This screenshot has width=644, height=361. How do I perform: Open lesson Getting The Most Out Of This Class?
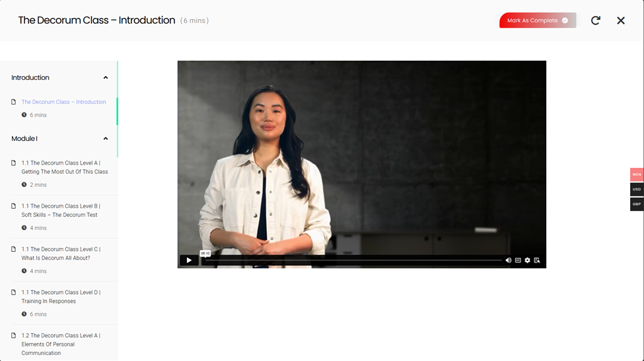(x=65, y=167)
